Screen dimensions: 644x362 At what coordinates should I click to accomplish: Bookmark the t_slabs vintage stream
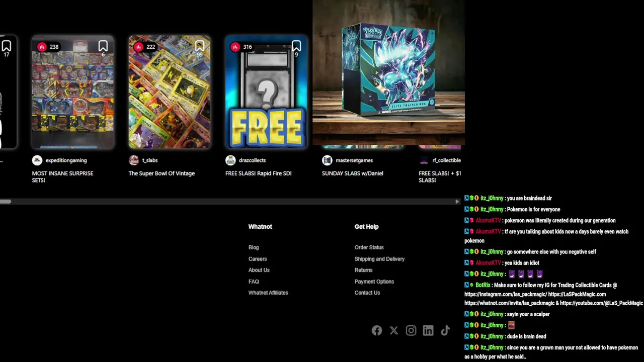click(x=200, y=46)
